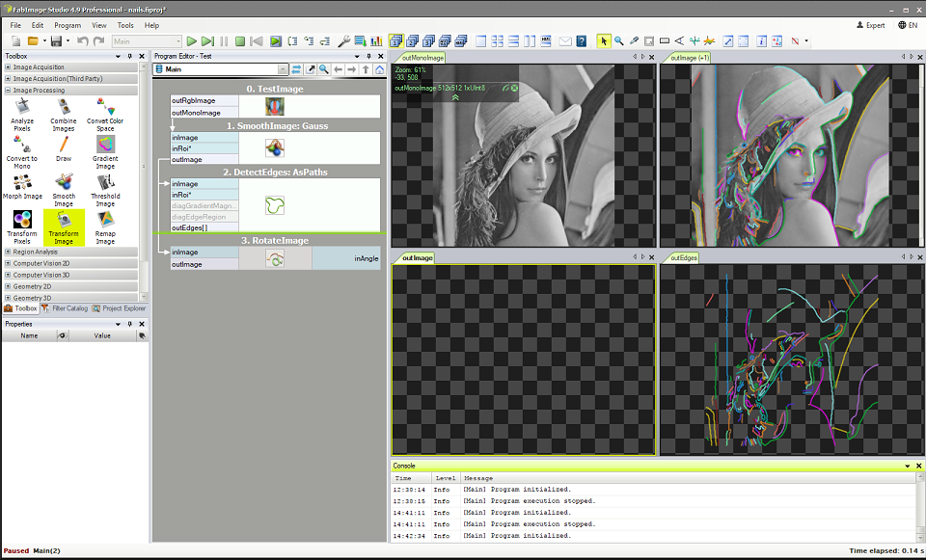This screenshot has width=926, height=560.
Task: Click the info 'i' icon in toolbar
Action: point(761,41)
